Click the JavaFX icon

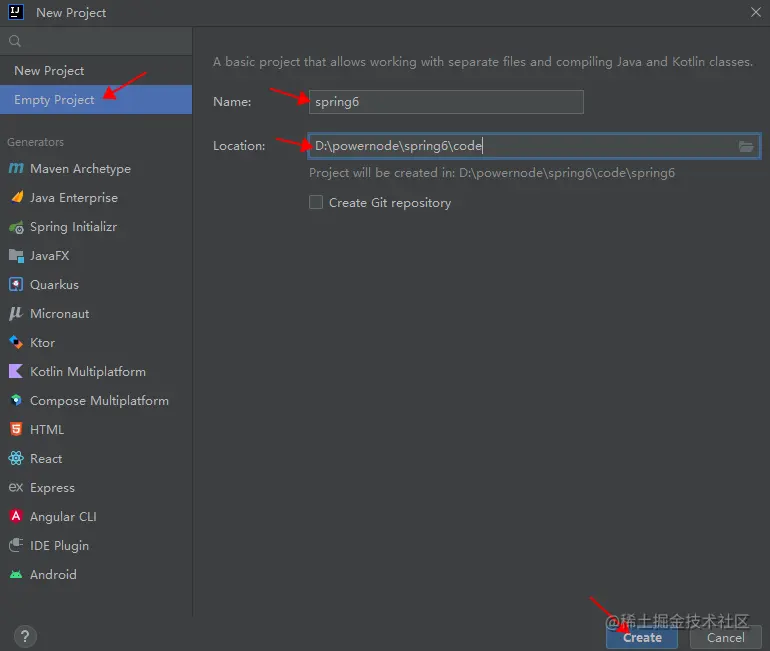tap(16, 256)
